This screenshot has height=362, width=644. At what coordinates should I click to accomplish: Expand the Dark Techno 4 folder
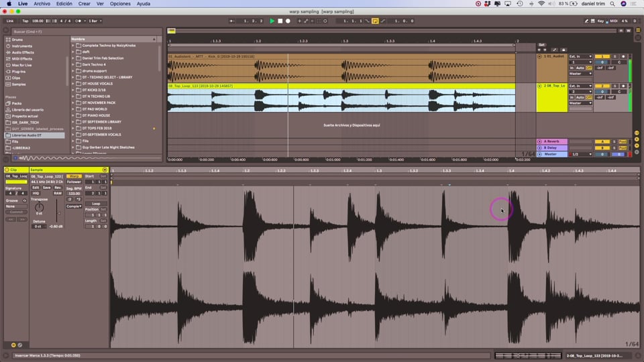pos(73,64)
